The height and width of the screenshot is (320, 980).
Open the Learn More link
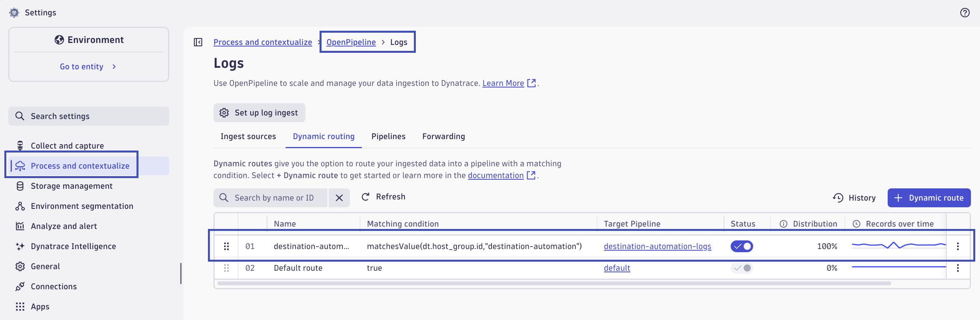(x=503, y=83)
